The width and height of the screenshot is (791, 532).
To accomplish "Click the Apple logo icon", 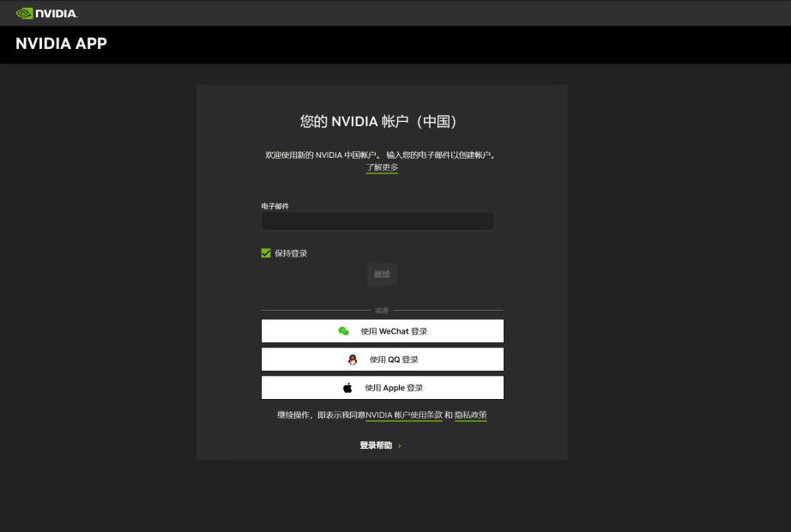I will click(347, 388).
